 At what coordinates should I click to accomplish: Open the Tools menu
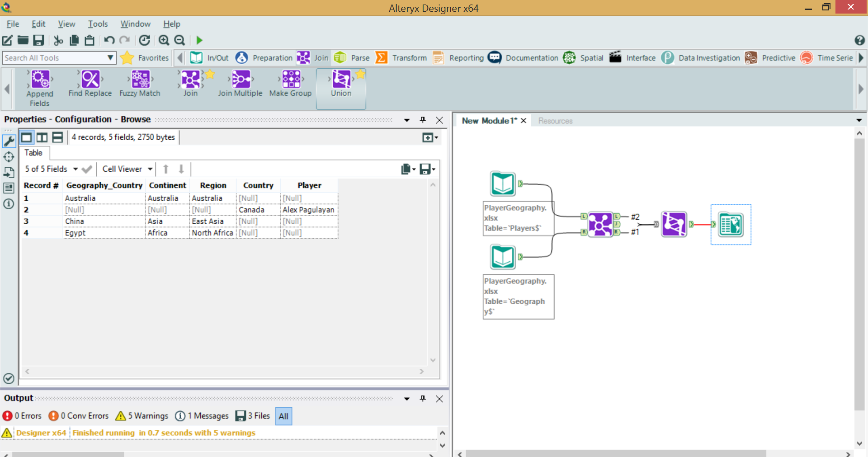pyautogui.click(x=98, y=24)
